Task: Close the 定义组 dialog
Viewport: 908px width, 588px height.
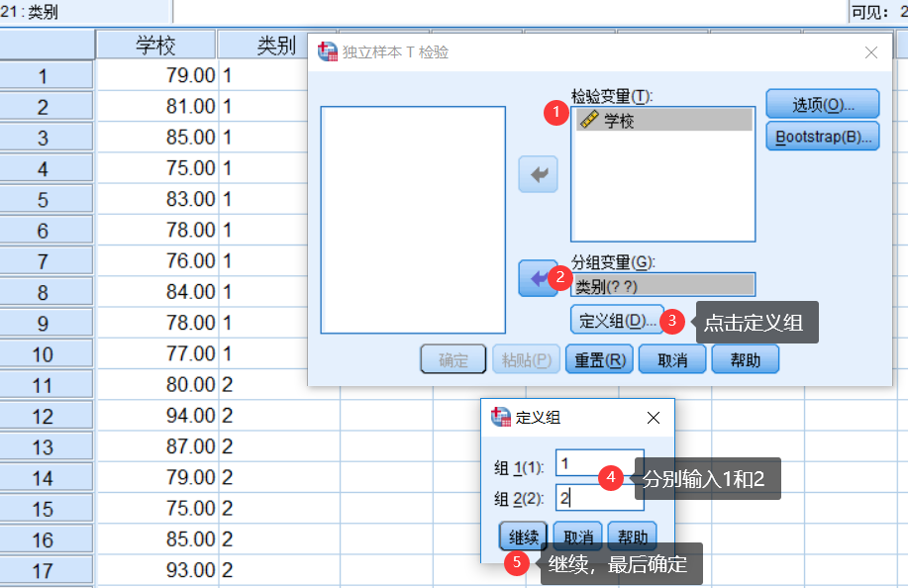Action: pos(654,418)
